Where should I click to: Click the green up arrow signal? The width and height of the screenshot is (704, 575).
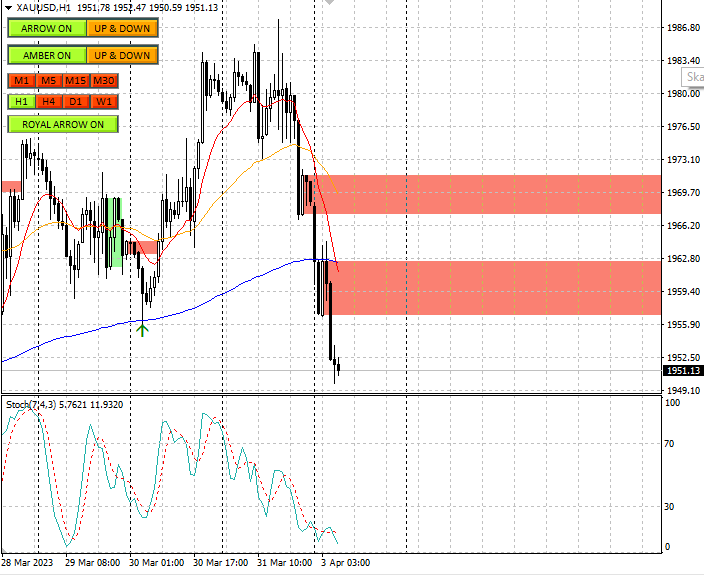(x=142, y=330)
